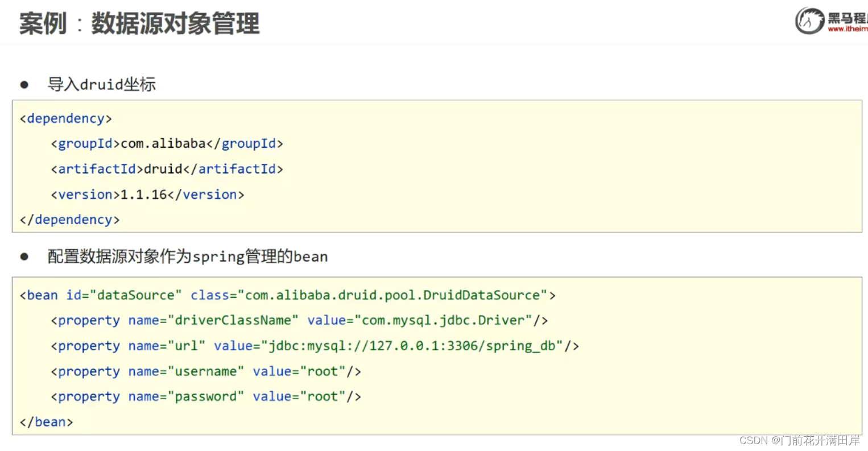Click the itheima horse logo icon
The width and height of the screenshot is (868, 451).
(809, 20)
